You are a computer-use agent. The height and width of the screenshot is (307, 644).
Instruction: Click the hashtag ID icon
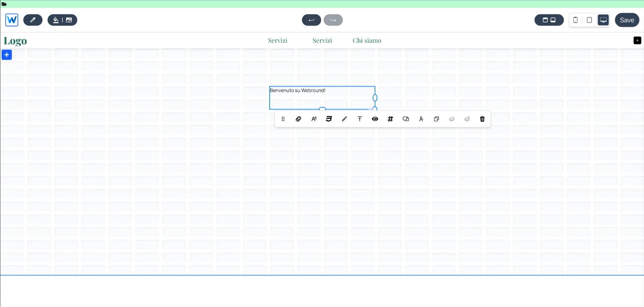click(390, 119)
